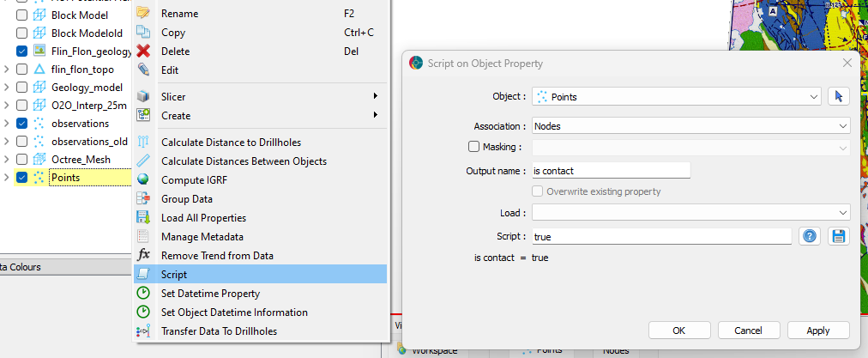Click the Output name text field
Screen dimensions: 868x358
click(610, 171)
